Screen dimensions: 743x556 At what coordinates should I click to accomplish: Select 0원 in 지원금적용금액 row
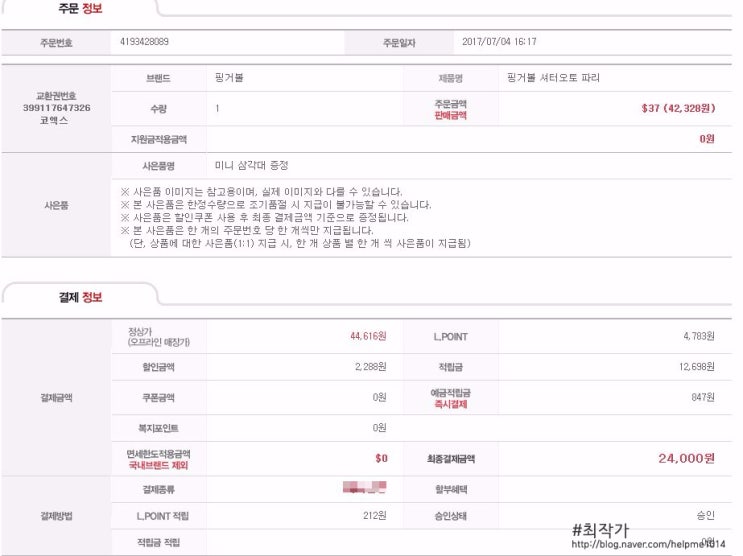click(707, 139)
